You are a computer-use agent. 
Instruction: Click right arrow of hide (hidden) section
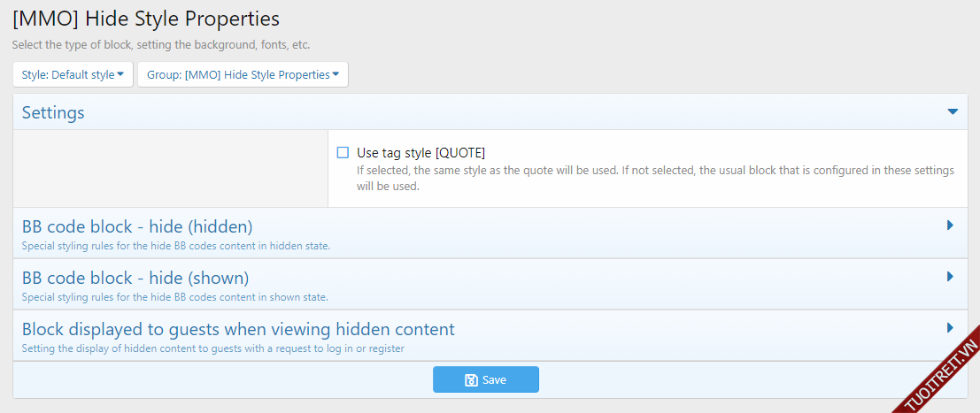[950, 226]
